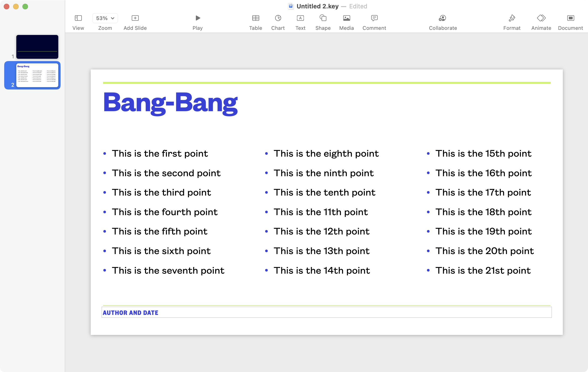Minimize the window with yellow button
Viewport: 588px width, 372px height.
16,6
